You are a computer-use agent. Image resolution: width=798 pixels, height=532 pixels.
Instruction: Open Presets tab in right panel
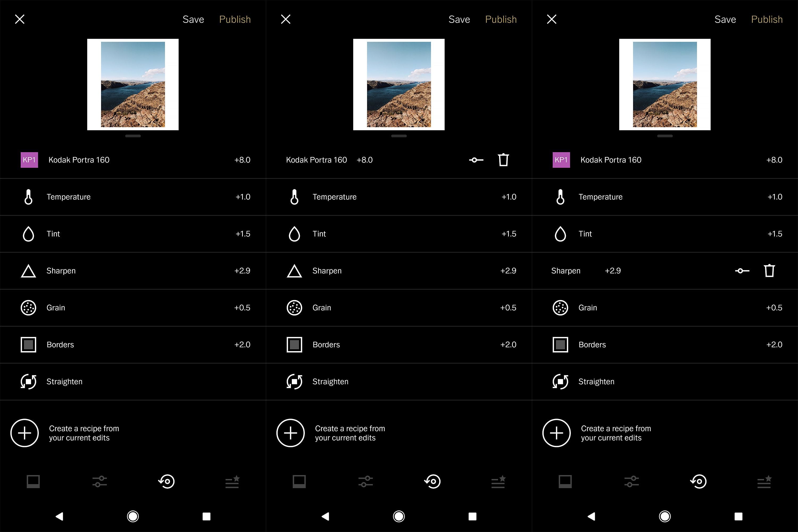click(x=565, y=481)
